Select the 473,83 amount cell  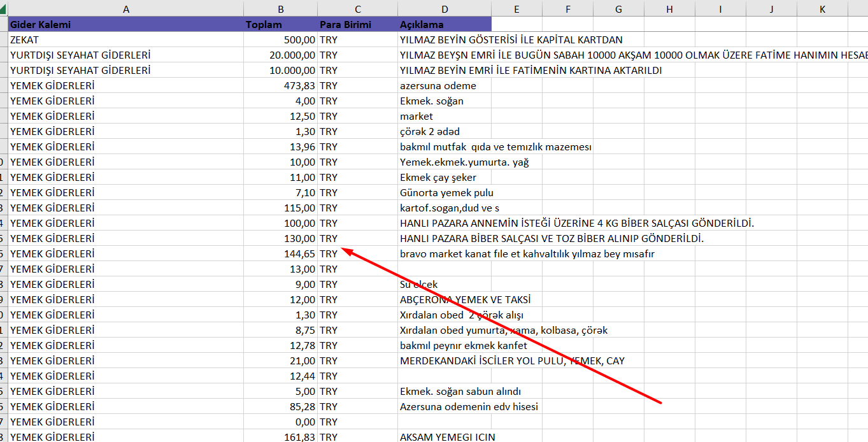click(x=280, y=85)
